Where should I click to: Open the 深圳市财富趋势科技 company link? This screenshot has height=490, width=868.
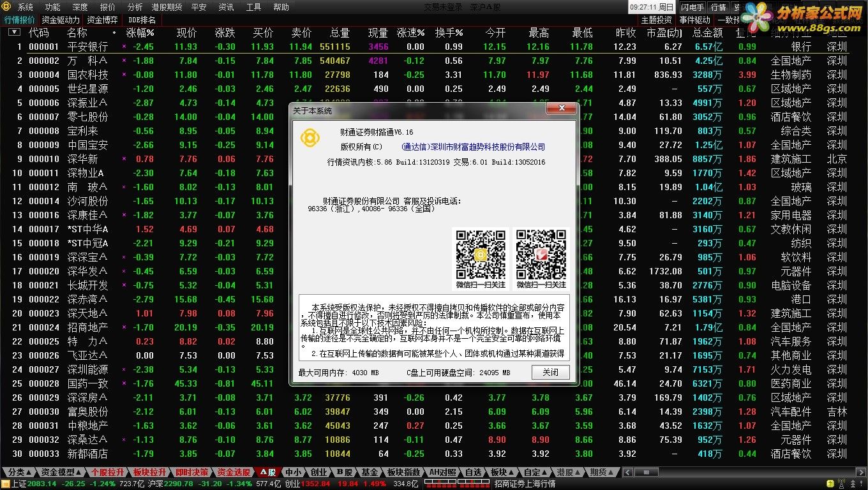point(473,147)
